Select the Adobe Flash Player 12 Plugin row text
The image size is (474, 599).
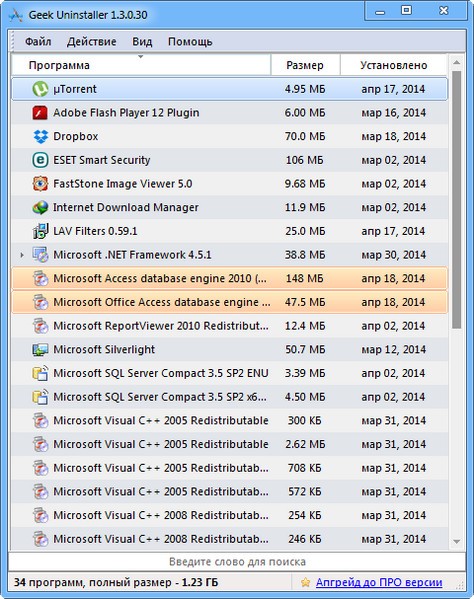[126, 113]
